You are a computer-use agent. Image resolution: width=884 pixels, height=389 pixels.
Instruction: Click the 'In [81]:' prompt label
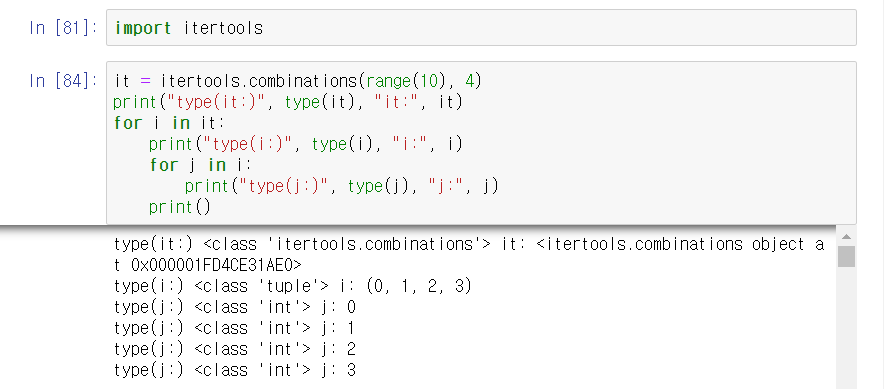tap(63, 28)
